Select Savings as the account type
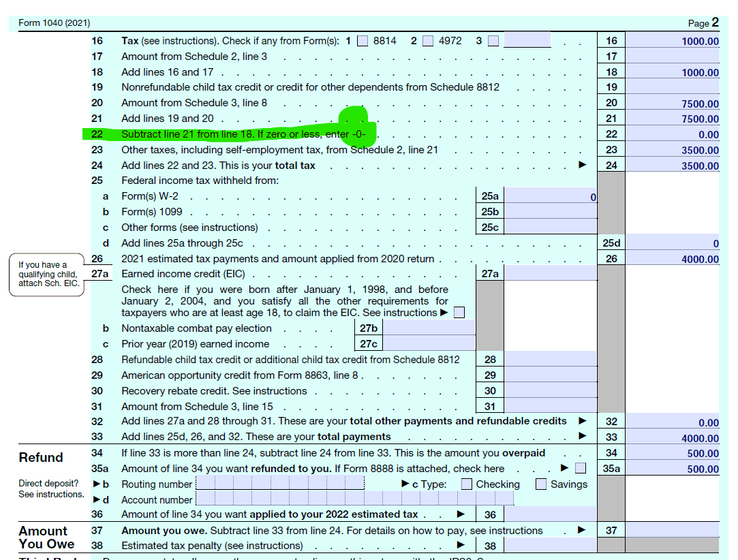 (x=541, y=484)
